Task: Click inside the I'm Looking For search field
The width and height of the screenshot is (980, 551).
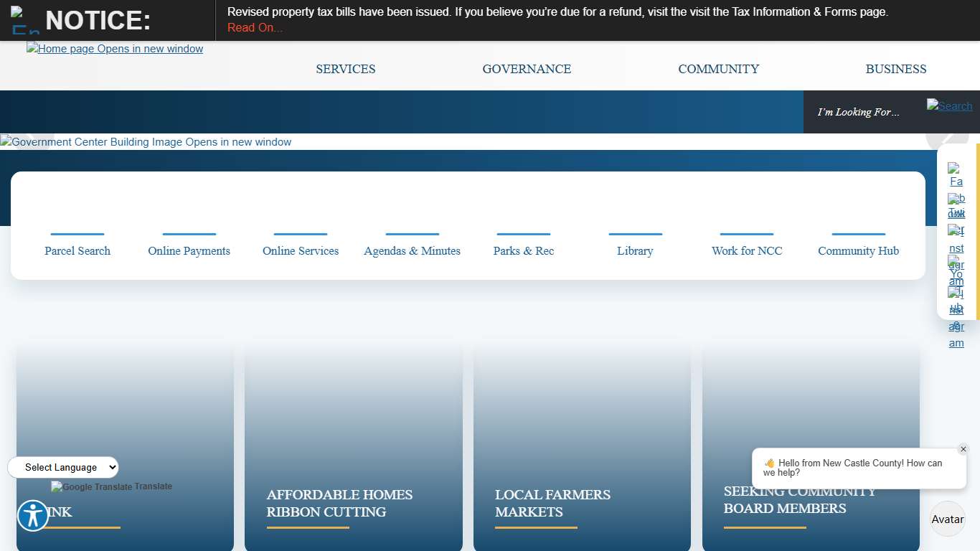Action: point(859,112)
